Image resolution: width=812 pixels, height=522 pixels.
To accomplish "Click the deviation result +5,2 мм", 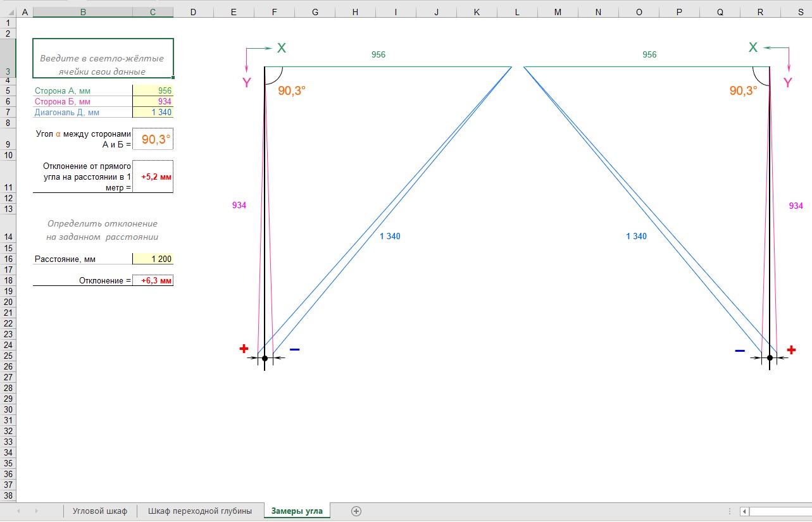I will (x=153, y=177).
